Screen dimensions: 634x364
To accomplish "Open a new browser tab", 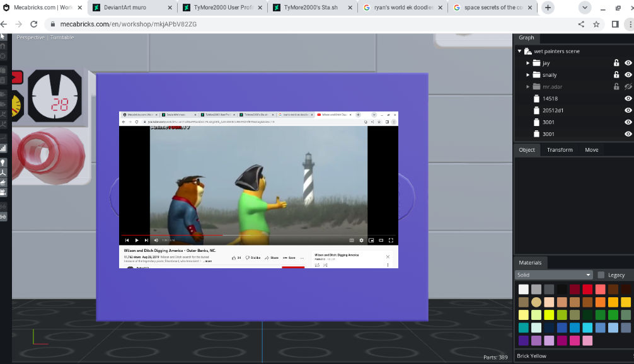I will click(x=548, y=8).
